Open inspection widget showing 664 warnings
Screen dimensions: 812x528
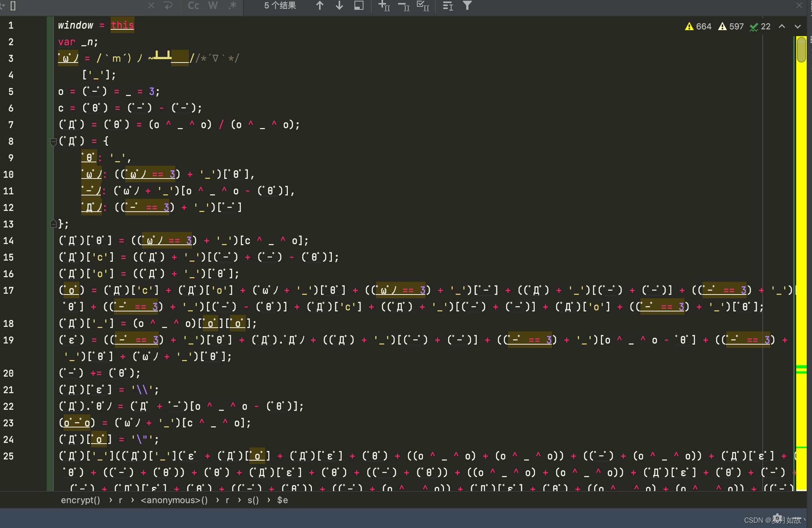click(x=698, y=26)
